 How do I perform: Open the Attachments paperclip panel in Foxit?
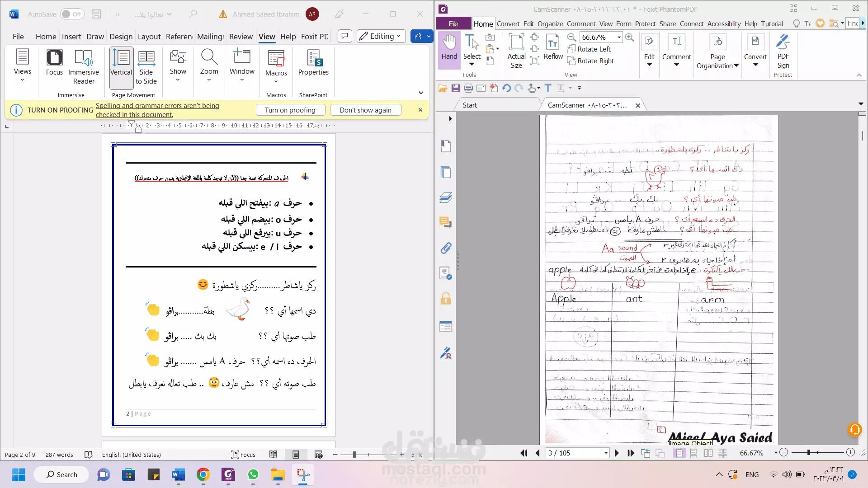point(446,248)
